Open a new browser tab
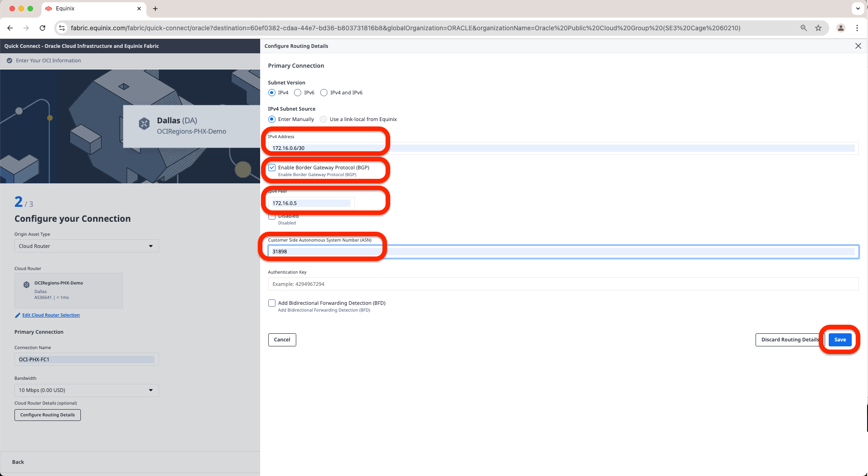This screenshot has width=868, height=476. (x=155, y=9)
